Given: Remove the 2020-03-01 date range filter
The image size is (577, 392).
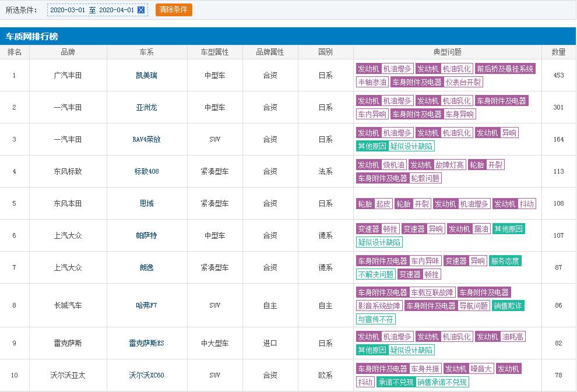Looking at the screenshot, I should tap(141, 10).
